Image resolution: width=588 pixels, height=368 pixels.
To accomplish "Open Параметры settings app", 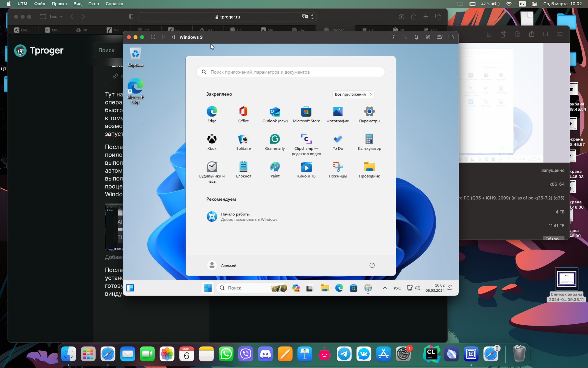I will [x=369, y=114].
